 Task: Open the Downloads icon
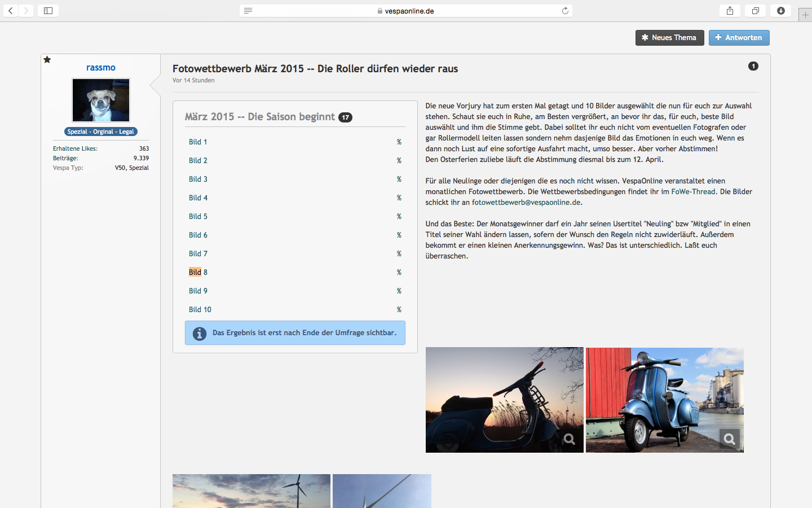(x=781, y=11)
